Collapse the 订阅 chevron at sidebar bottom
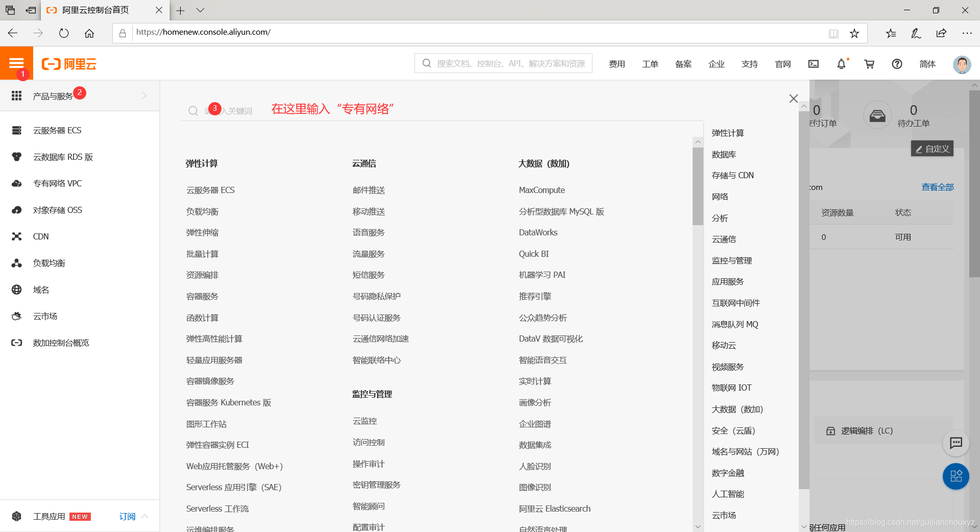 tap(144, 516)
